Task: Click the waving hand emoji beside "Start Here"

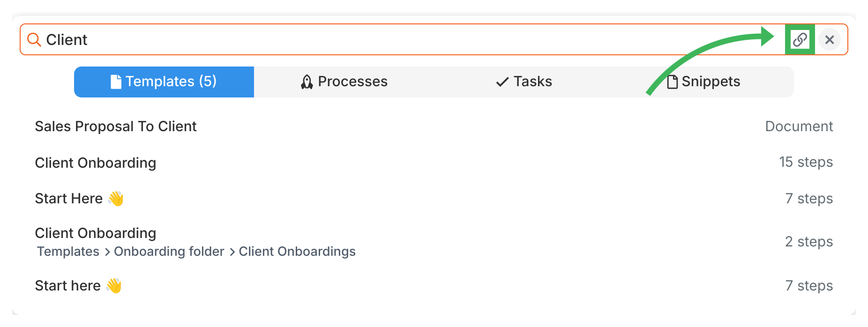Action: click(116, 199)
